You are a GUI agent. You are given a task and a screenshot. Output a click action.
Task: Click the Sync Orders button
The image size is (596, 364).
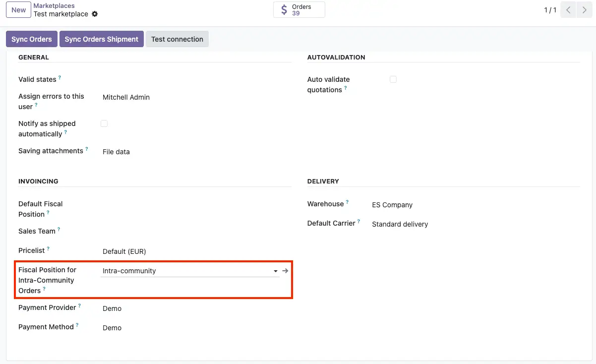point(32,39)
